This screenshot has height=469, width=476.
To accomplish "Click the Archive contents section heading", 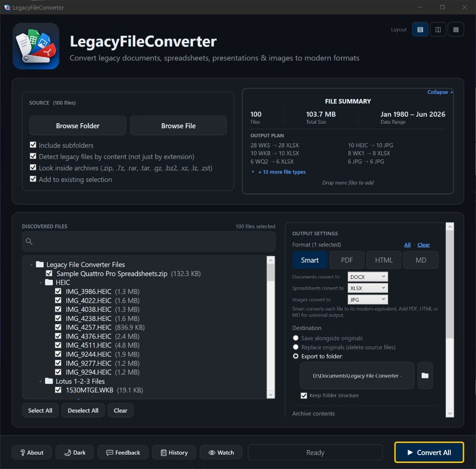I will (x=313, y=413).
